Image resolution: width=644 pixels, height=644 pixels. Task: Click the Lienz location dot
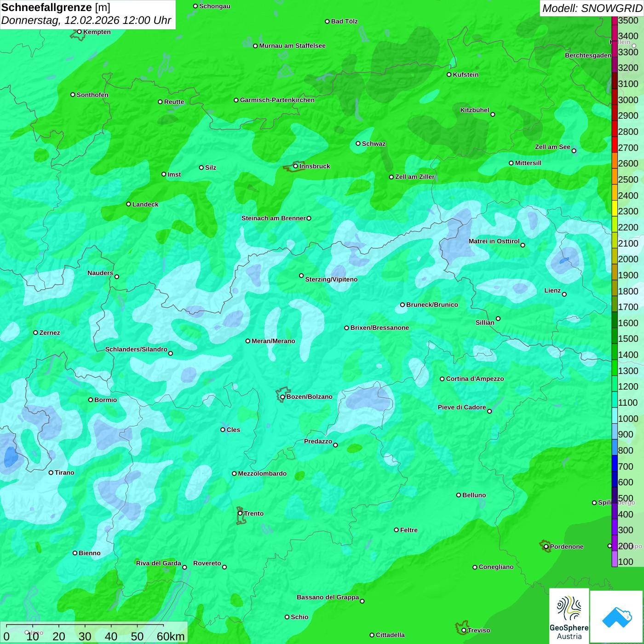click(564, 294)
